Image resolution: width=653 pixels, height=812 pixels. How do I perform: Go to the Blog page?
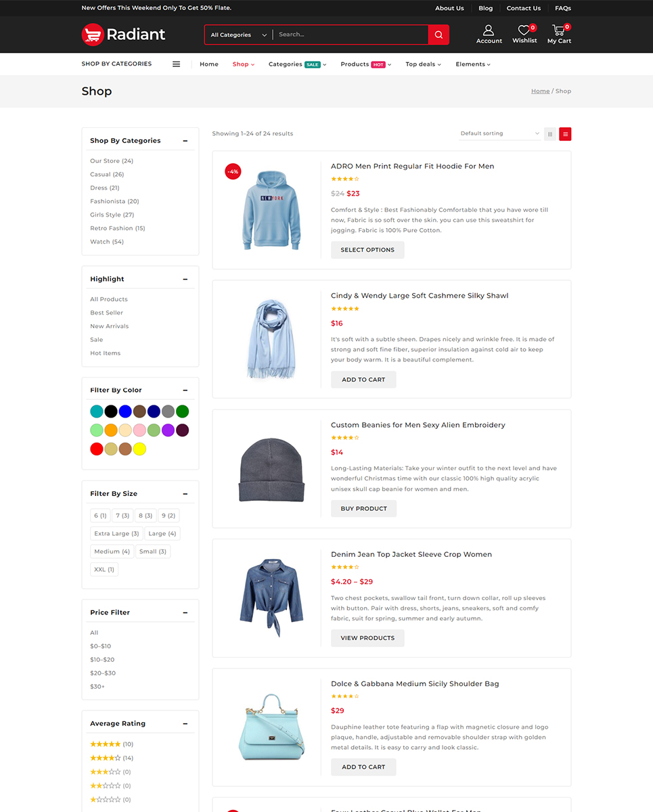tap(485, 8)
